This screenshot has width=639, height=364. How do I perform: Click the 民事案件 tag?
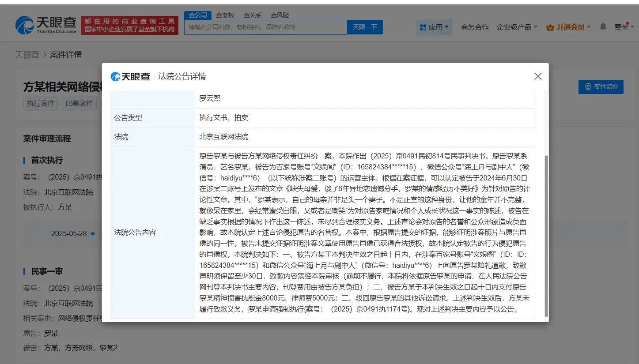click(x=79, y=103)
